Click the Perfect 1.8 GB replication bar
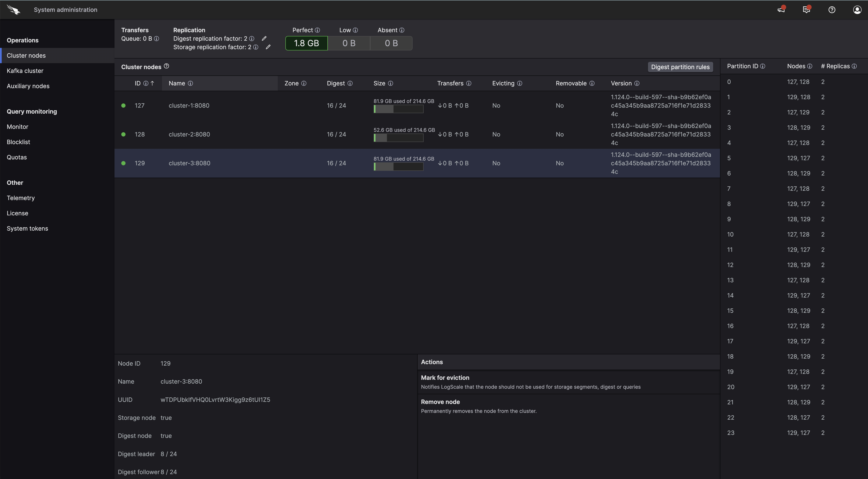This screenshot has height=479, width=868. (x=306, y=43)
